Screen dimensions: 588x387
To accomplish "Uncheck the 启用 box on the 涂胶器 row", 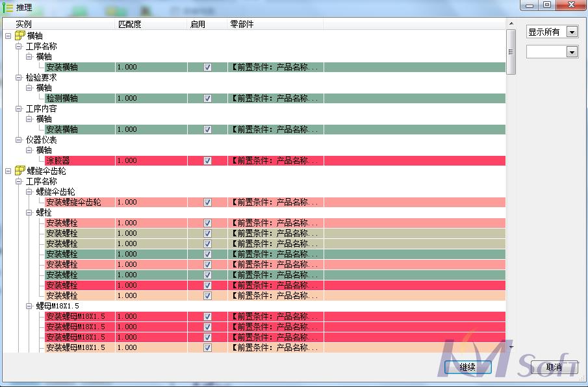I will click(x=207, y=160).
